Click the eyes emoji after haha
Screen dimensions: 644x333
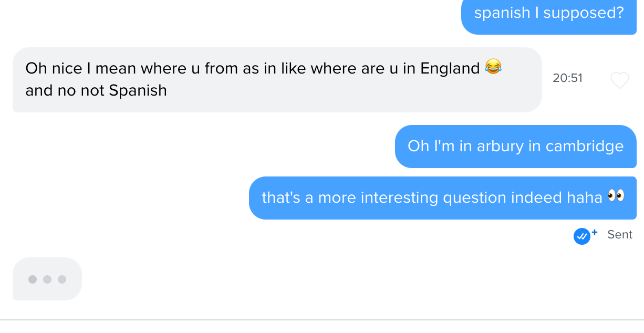(616, 196)
